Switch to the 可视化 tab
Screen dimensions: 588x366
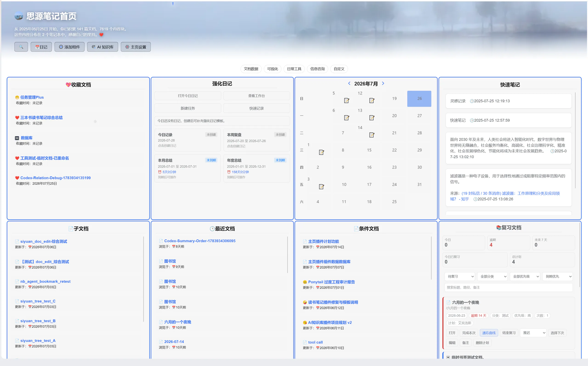tap(272, 69)
